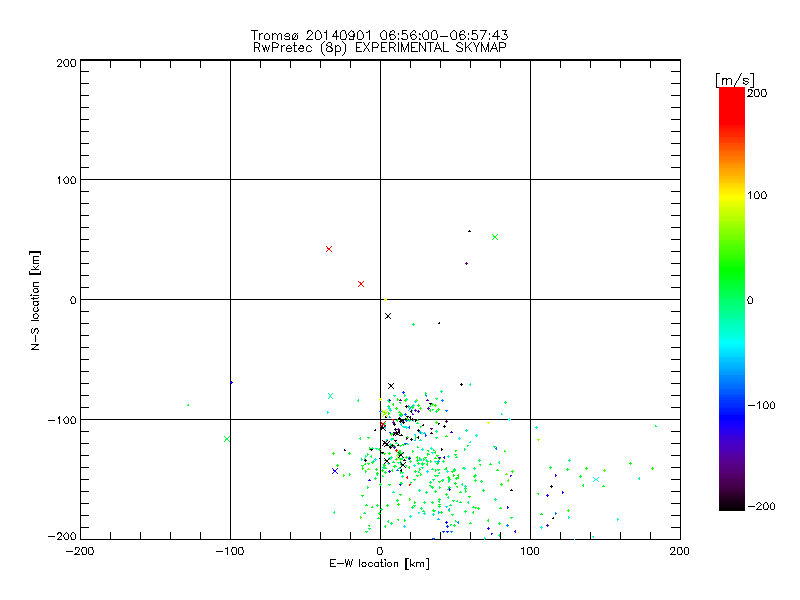Click the E-W axis tick label "-200"
Viewport: 800px width, 600px height.
80,551
